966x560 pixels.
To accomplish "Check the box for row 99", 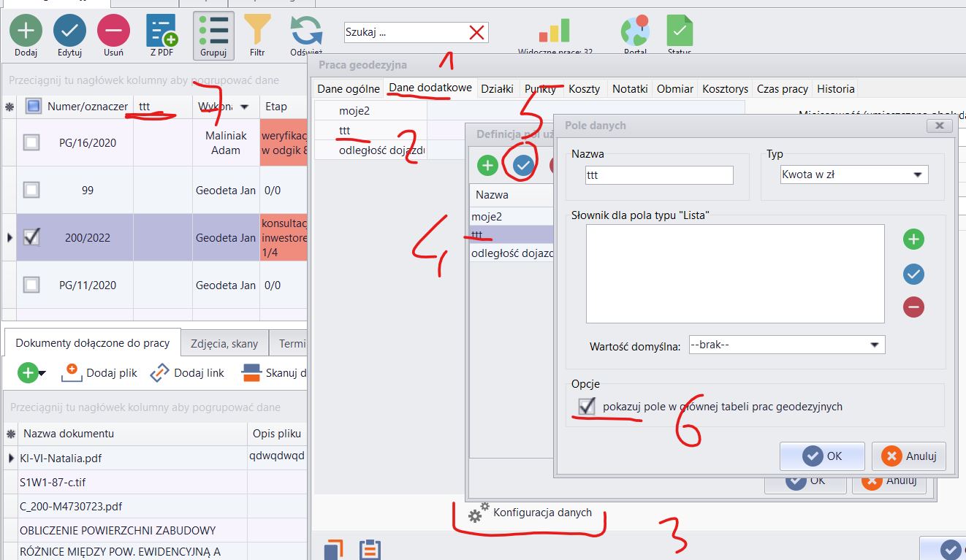I will (31, 190).
